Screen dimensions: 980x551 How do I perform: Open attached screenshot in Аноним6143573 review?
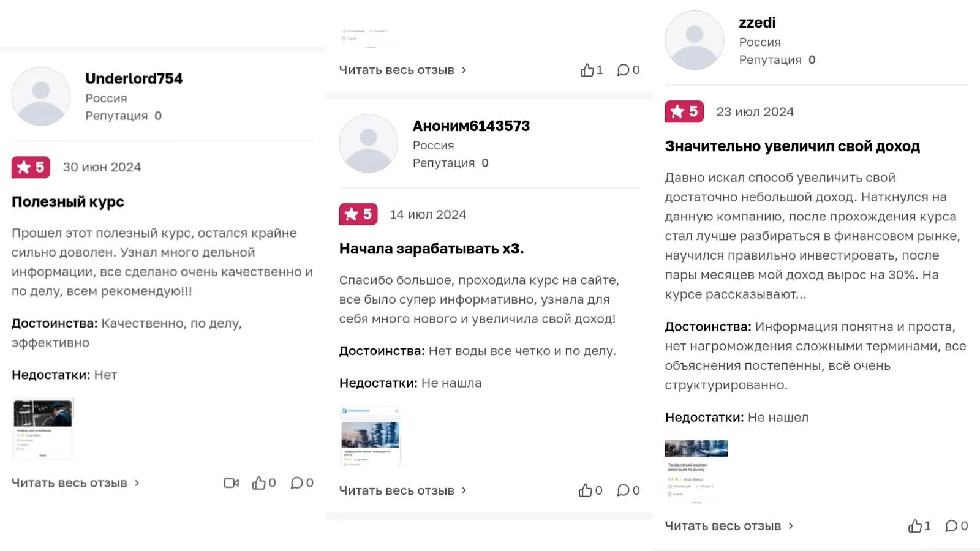370,437
